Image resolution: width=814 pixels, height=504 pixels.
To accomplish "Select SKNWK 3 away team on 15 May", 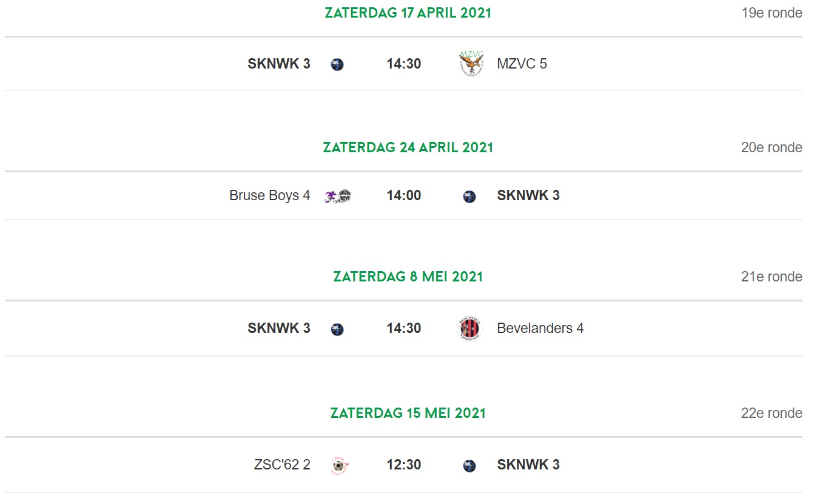I will (x=528, y=465).
